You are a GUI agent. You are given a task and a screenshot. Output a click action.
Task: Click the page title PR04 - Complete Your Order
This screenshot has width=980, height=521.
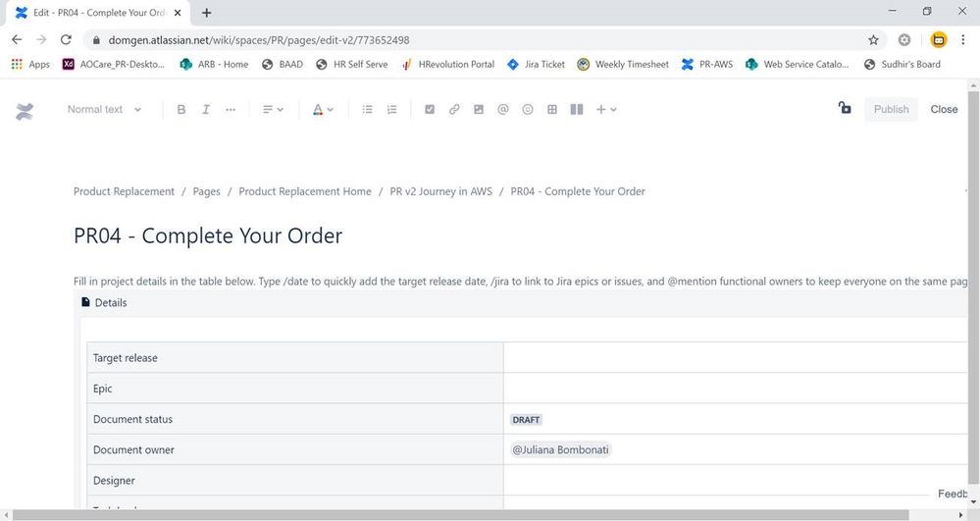pyautogui.click(x=208, y=235)
